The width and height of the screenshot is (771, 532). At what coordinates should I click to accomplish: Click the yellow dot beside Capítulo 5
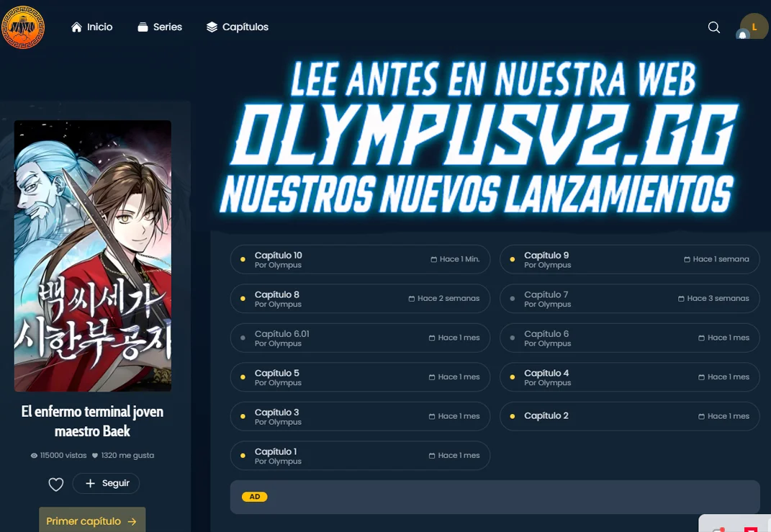tap(243, 377)
